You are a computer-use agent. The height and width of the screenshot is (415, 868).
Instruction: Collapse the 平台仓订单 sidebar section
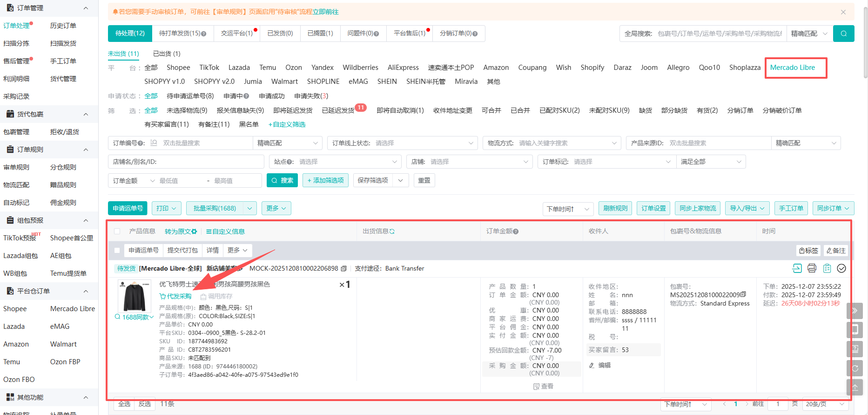pos(86,291)
